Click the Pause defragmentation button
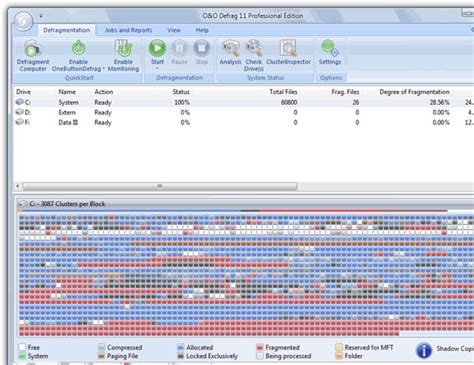The image size is (474, 365). pos(179,48)
